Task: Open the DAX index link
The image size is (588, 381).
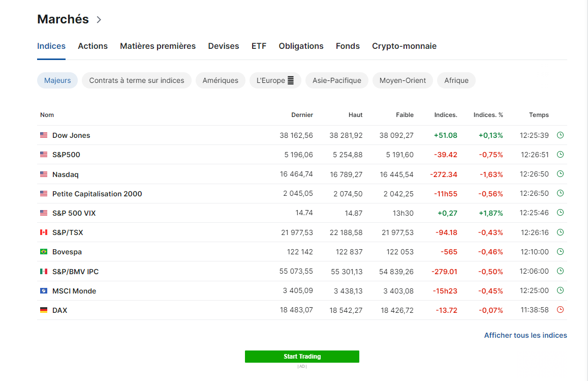Action: 60,310
